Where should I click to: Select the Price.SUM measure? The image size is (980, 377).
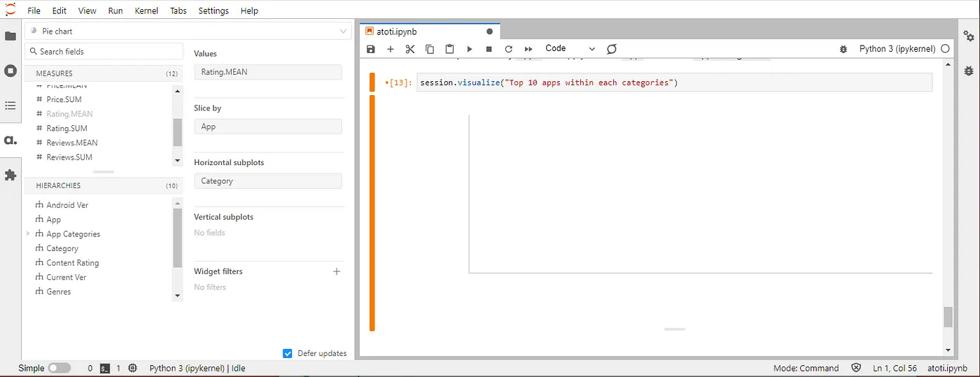[64, 99]
